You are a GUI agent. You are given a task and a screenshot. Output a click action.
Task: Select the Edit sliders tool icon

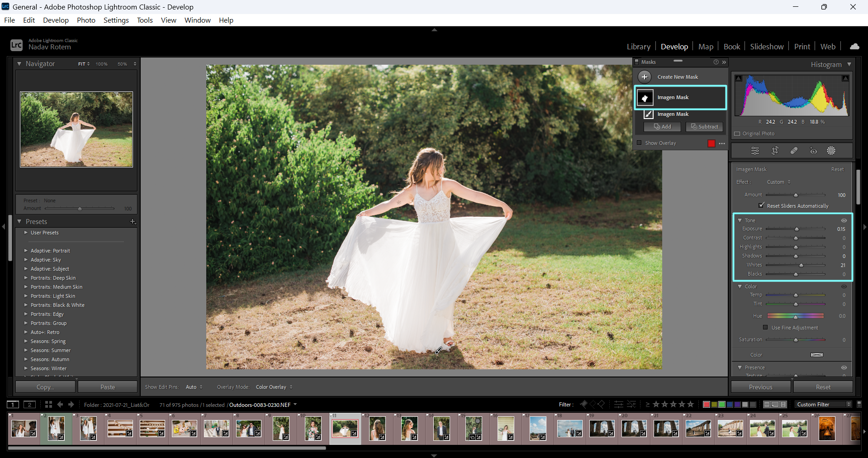[755, 151]
